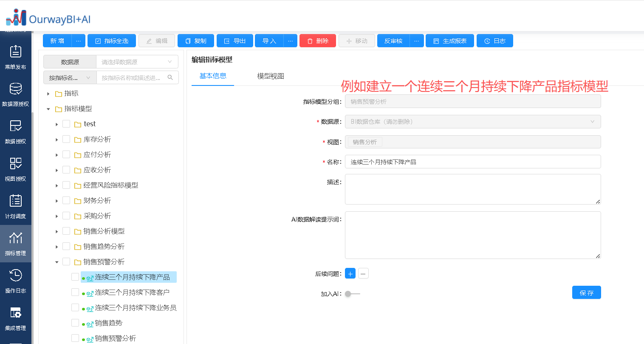Expand the 财务分析 tree folder
This screenshot has width=644, height=344.
pyautogui.click(x=56, y=201)
